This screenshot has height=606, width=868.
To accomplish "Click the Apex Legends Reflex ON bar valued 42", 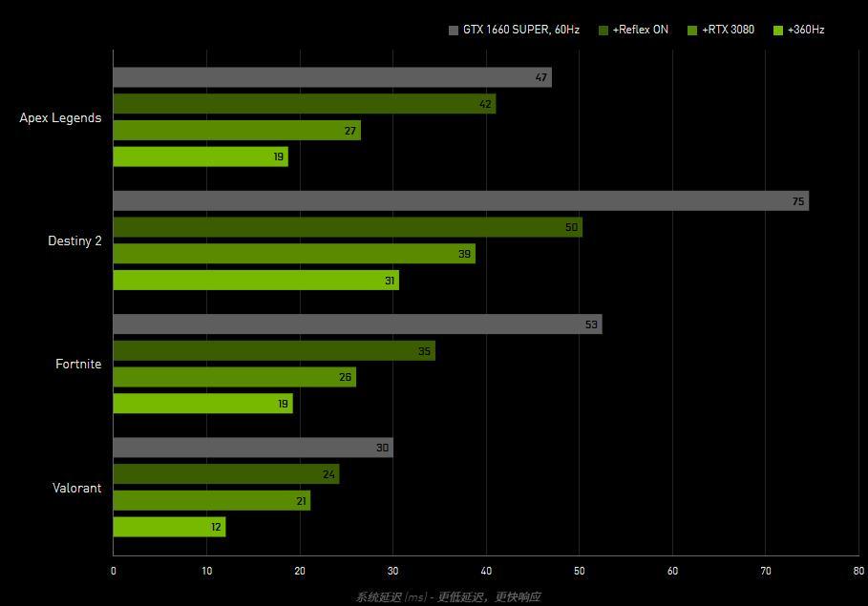I will point(305,103).
